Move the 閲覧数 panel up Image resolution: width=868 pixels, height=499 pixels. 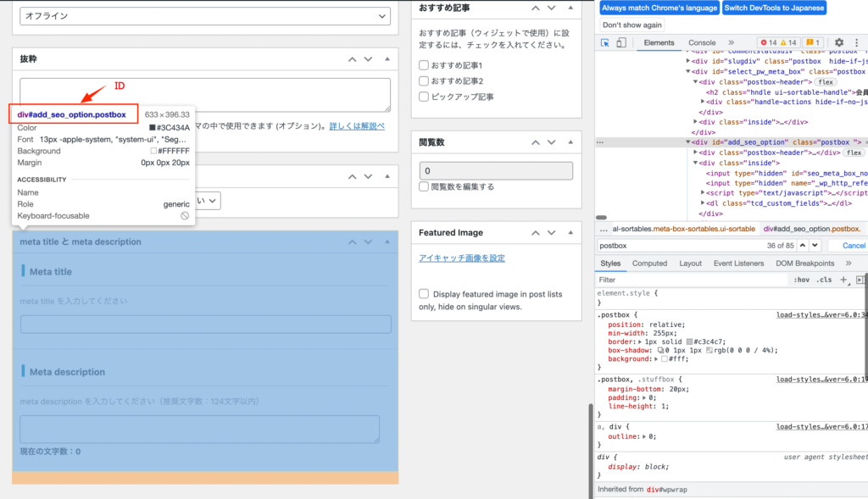[536, 142]
